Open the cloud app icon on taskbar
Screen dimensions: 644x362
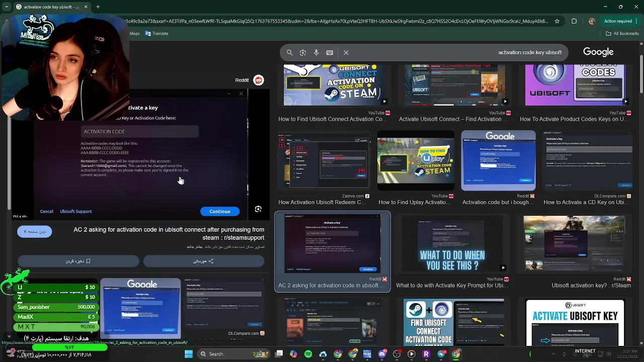coord(323,354)
